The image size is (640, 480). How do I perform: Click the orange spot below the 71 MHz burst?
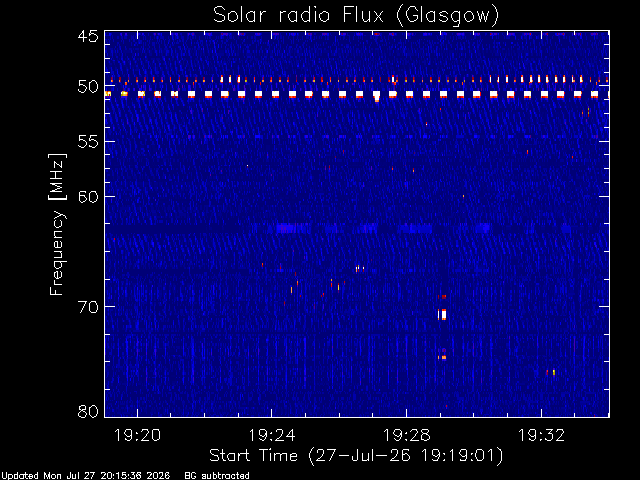coord(442,358)
